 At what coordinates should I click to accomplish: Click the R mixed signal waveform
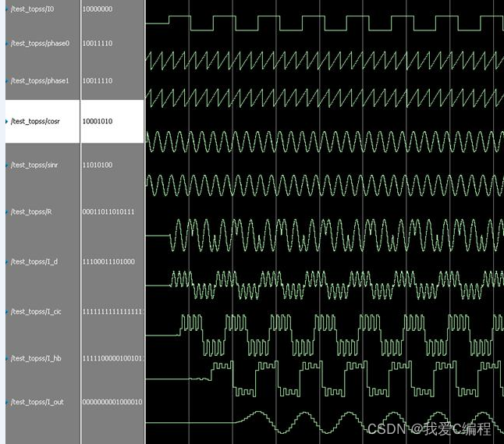click(325, 236)
